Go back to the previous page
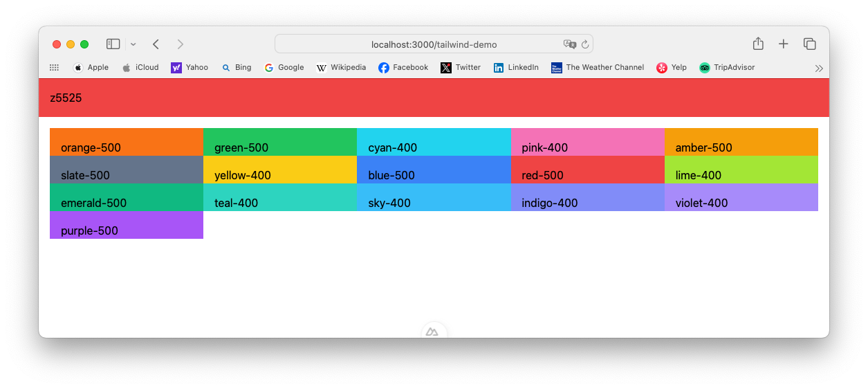 (x=156, y=44)
